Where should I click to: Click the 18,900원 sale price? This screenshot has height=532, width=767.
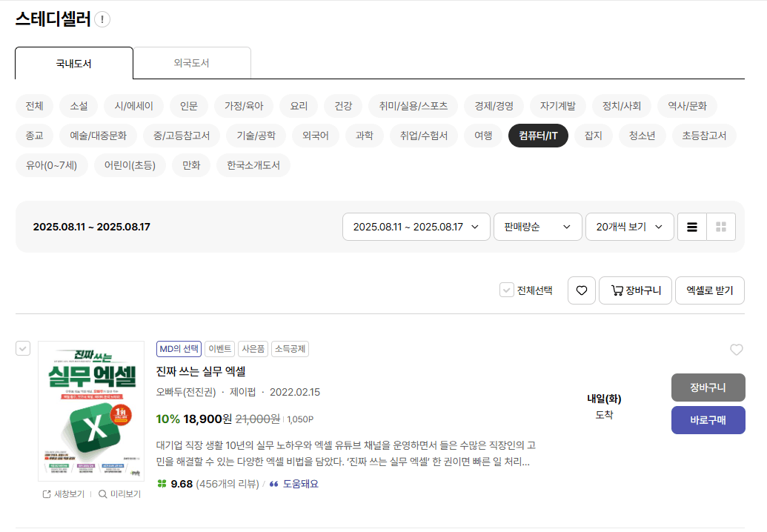[x=207, y=419]
